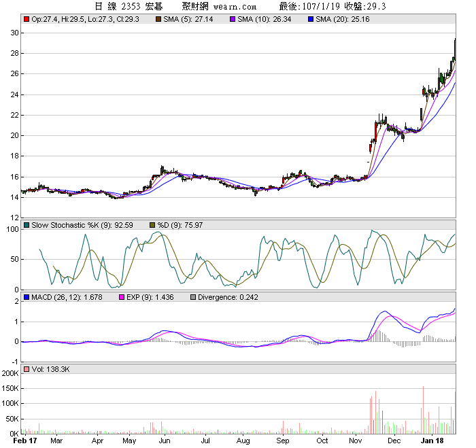Click the 22 price axis label
Image resolution: width=476 pixels, height=448 pixels.
tap(14, 116)
